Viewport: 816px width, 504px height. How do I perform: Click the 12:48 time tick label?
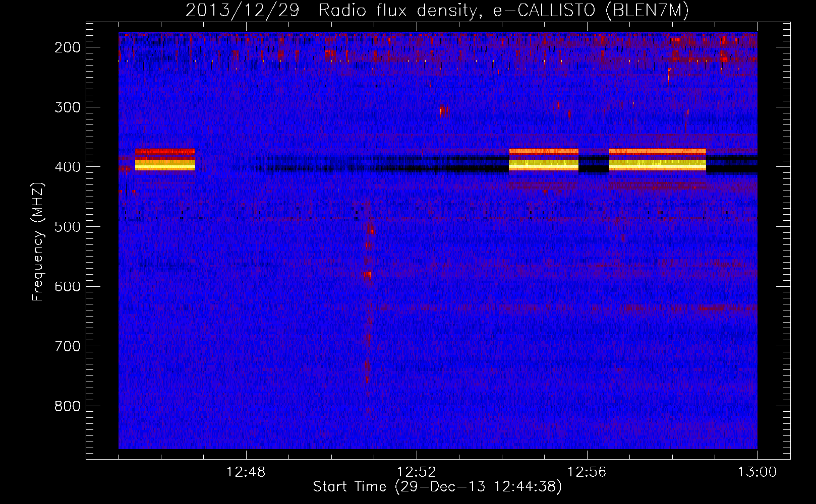[x=246, y=472]
